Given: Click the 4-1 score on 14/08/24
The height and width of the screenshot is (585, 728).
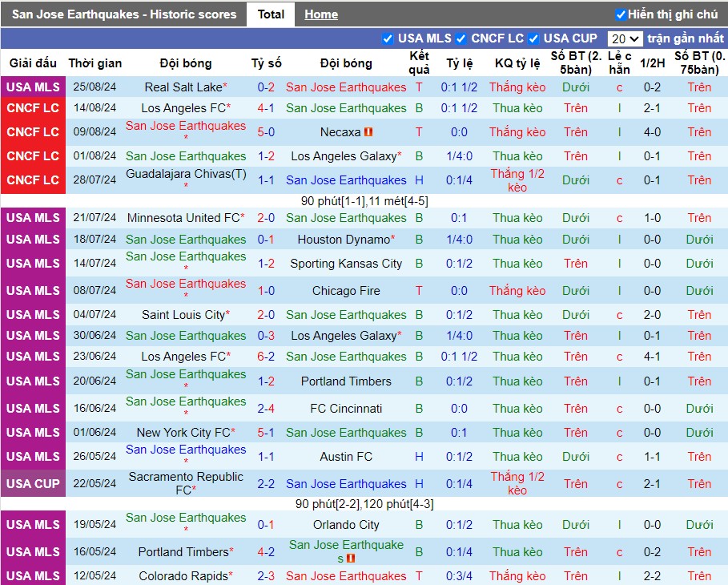Looking at the screenshot, I should (266, 108).
